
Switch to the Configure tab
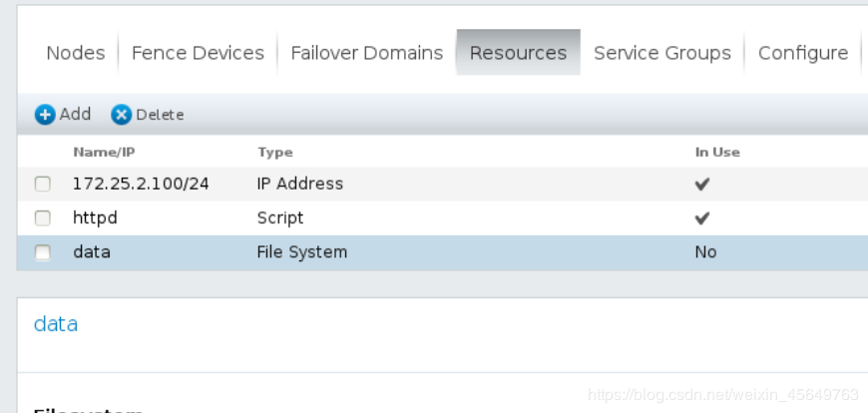803,53
